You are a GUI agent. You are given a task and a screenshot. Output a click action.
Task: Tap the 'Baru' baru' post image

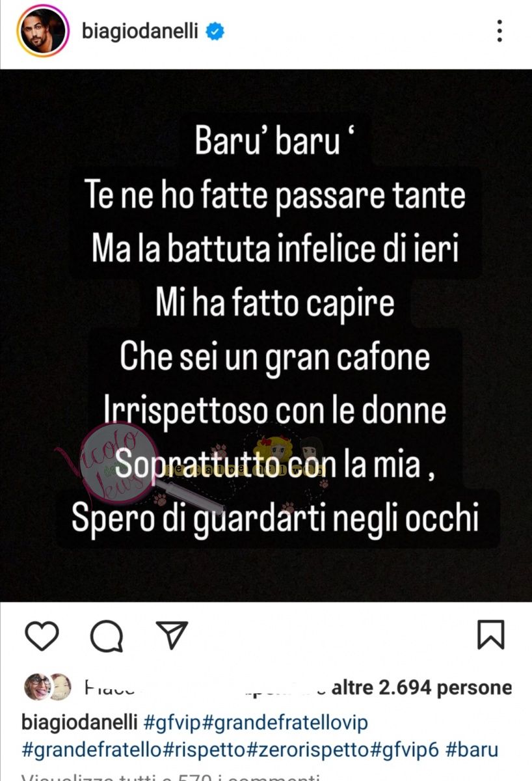coord(266,335)
